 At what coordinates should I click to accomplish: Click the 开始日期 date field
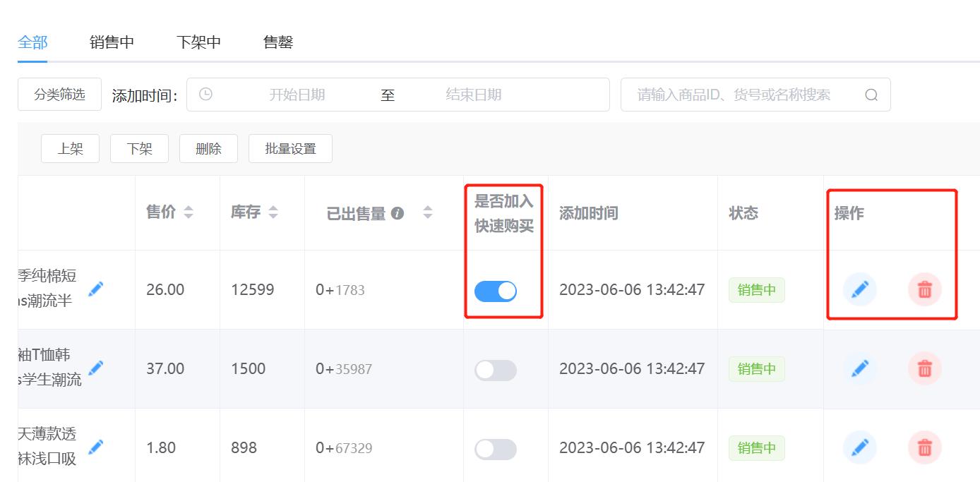297,95
